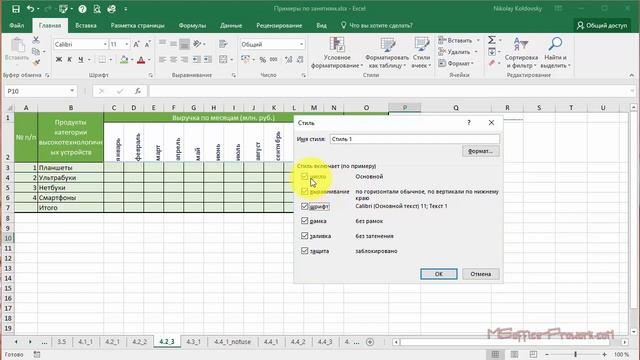Image resolution: width=640 pixels, height=360 pixels.
Task: Add a new sheet with the plus icon
Action: point(370,342)
